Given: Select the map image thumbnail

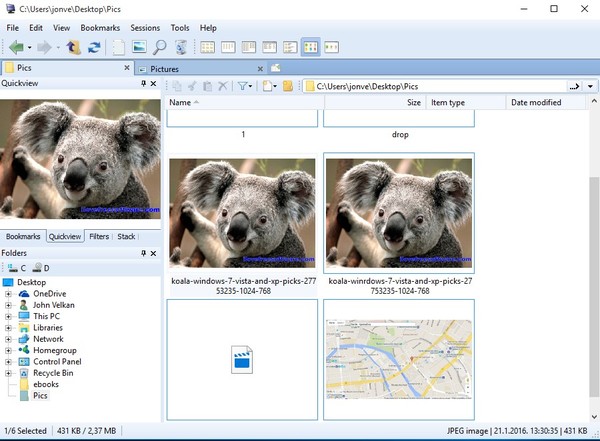Looking at the screenshot, I should [x=398, y=359].
